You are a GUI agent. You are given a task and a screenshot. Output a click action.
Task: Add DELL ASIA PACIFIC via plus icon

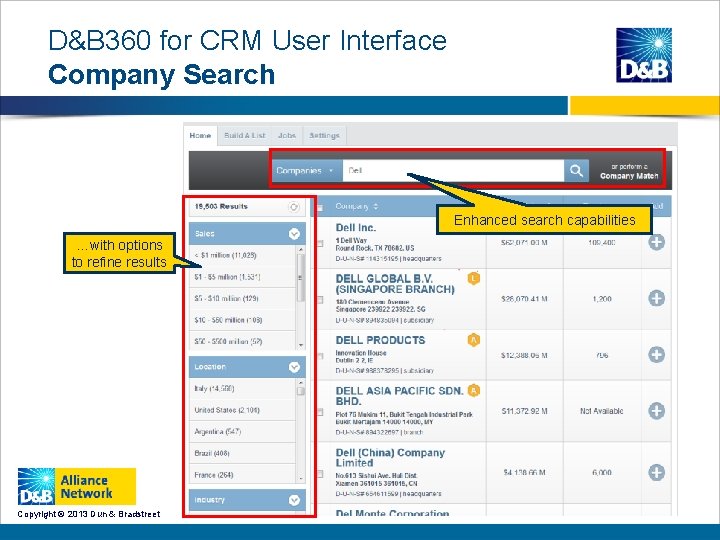[656, 411]
